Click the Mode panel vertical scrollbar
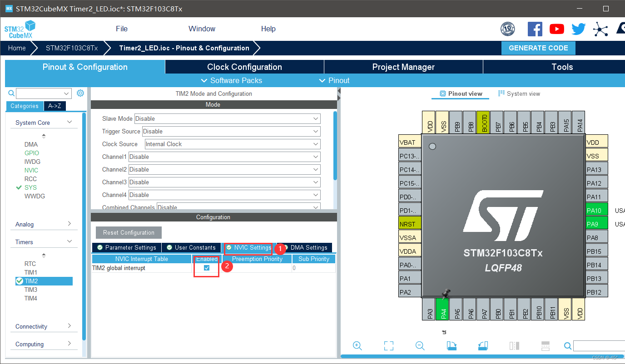The width and height of the screenshot is (625, 364). pyautogui.click(x=335, y=145)
